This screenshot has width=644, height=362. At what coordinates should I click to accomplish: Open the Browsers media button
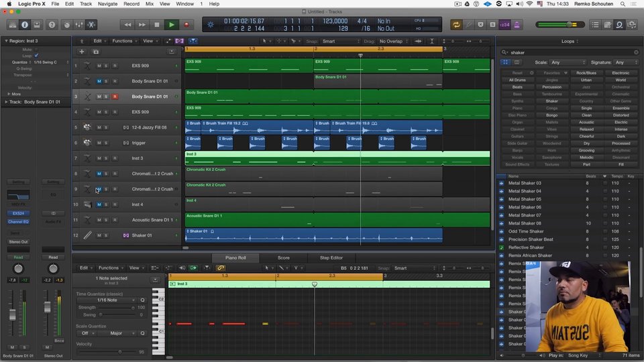point(632,25)
